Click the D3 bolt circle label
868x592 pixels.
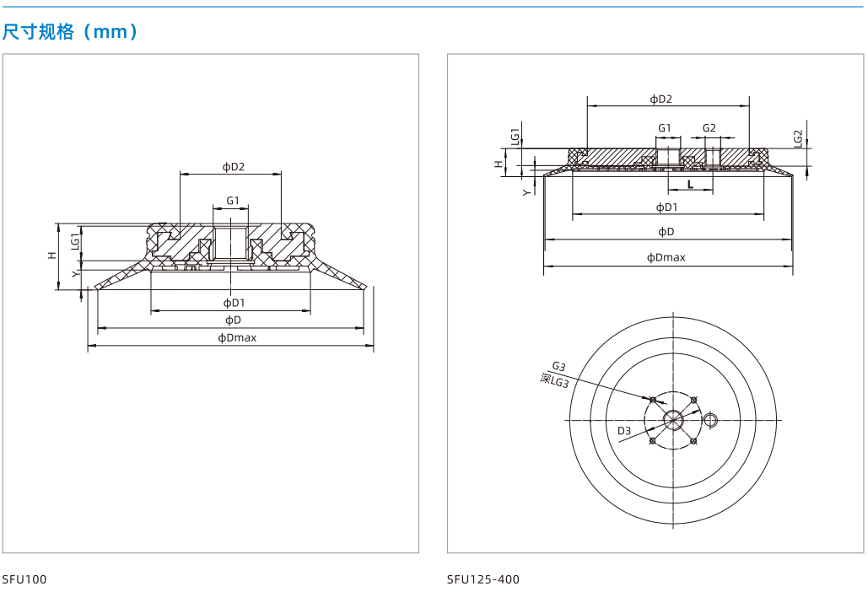tap(624, 430)
